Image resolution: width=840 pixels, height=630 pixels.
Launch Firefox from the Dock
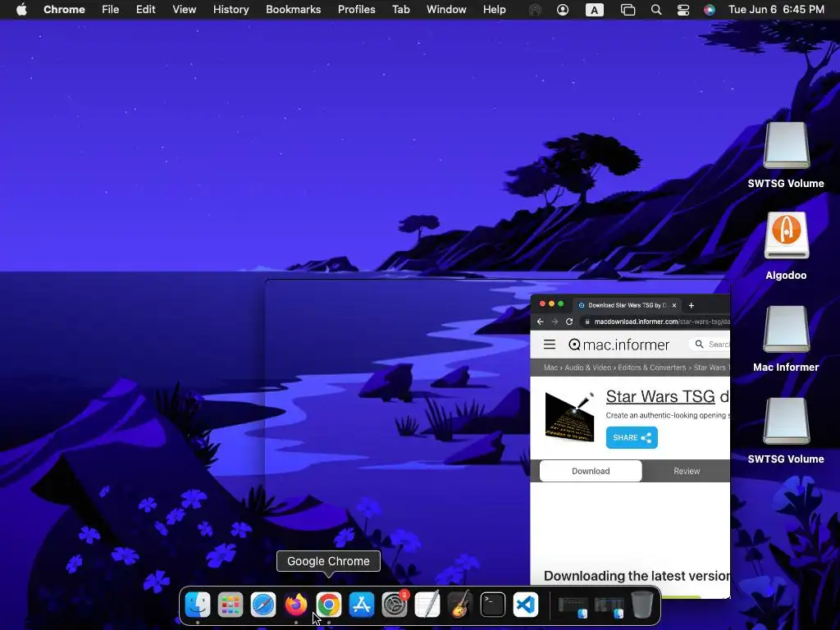[x=295, y=605]
